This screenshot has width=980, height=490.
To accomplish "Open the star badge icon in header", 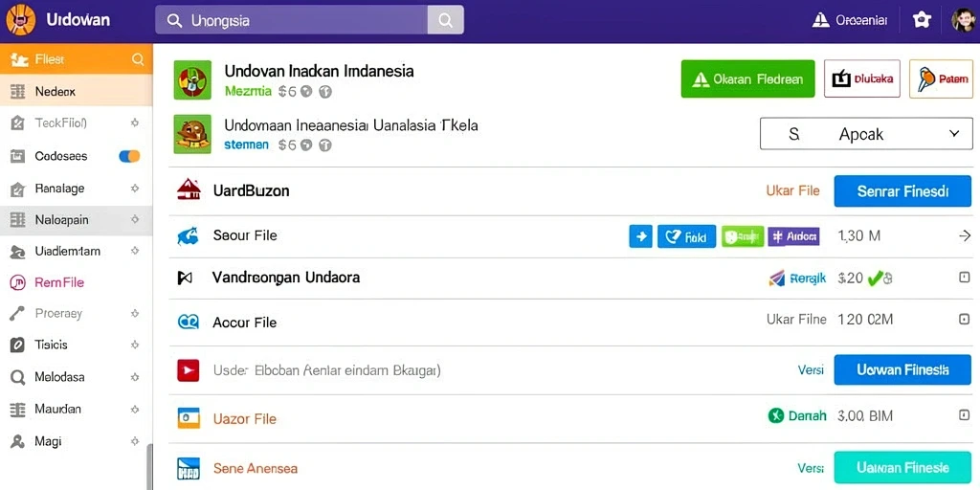I will click(x=922, y=20).
